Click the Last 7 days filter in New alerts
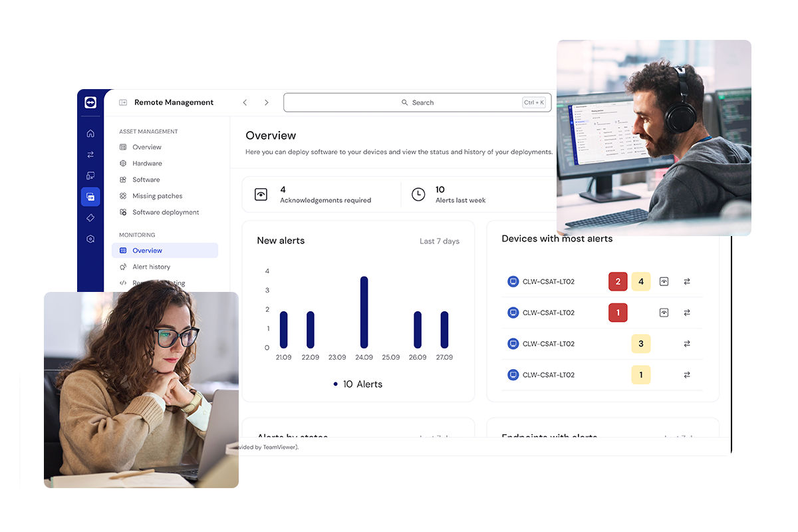The image size is (798, 532). tap(440, 241)
